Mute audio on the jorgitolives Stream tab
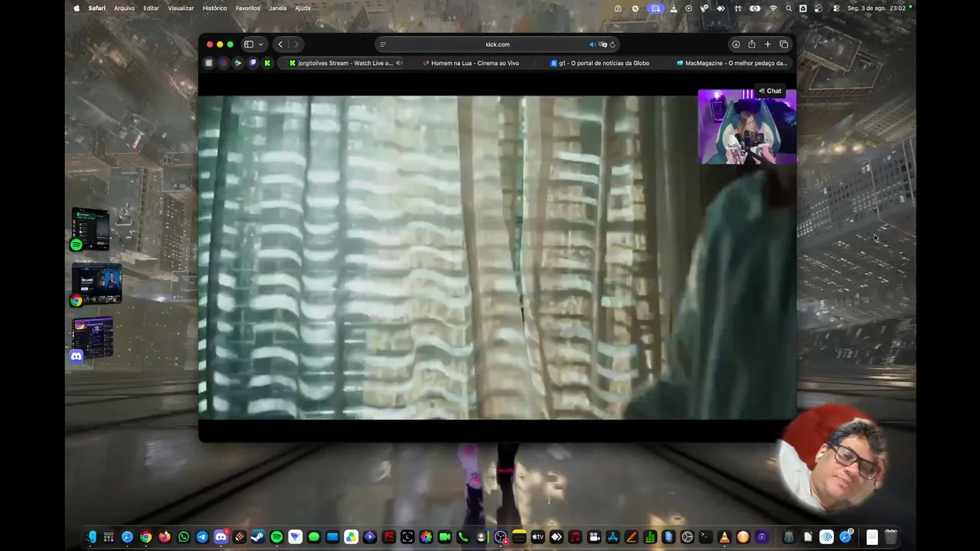The image size is (980, 551). click(399, 63)
